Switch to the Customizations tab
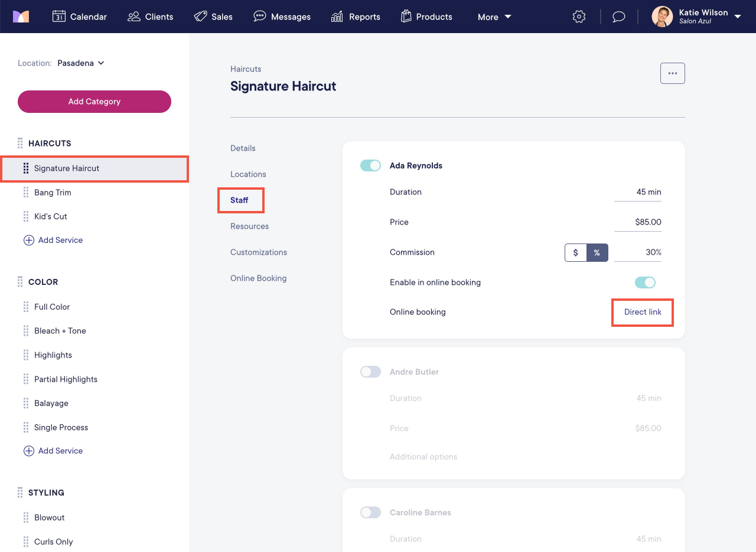This screenshot has width=756, height=552. [x=258, y=252]
